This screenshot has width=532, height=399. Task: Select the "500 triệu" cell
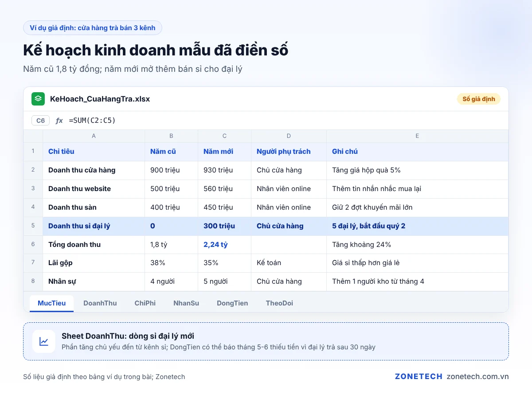tap(171, 189)
